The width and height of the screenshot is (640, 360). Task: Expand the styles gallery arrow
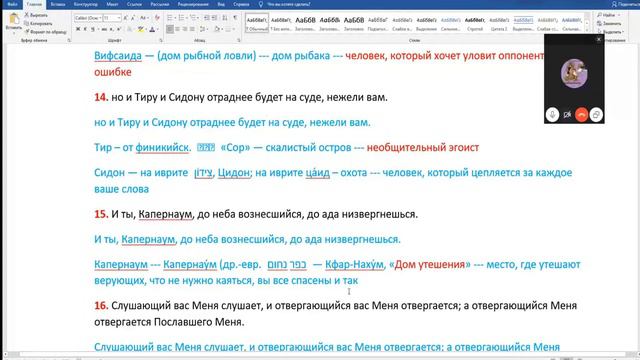coord(587,31)
